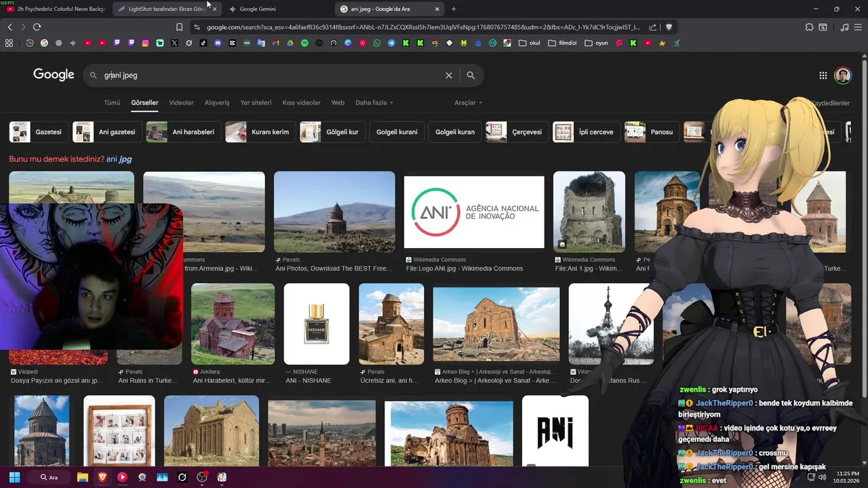Open the Google bookmark icon
The width and height of the screenshot is (868, 488).
[x=44, y=43]
